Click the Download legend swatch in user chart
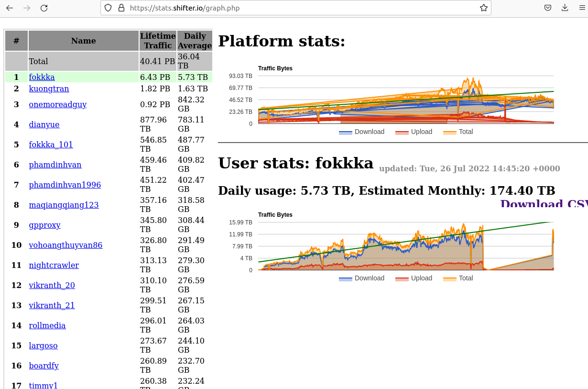 point(346,278)
